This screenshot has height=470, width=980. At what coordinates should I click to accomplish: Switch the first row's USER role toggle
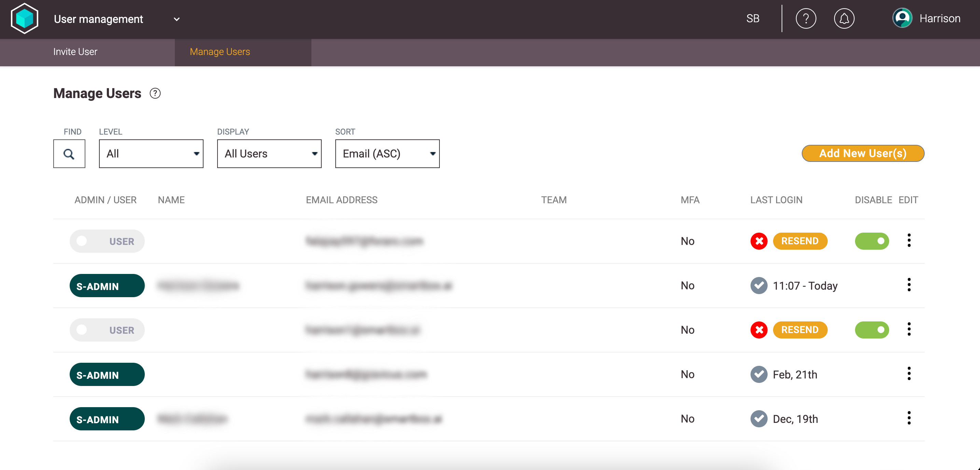click(x=107, y=241)
